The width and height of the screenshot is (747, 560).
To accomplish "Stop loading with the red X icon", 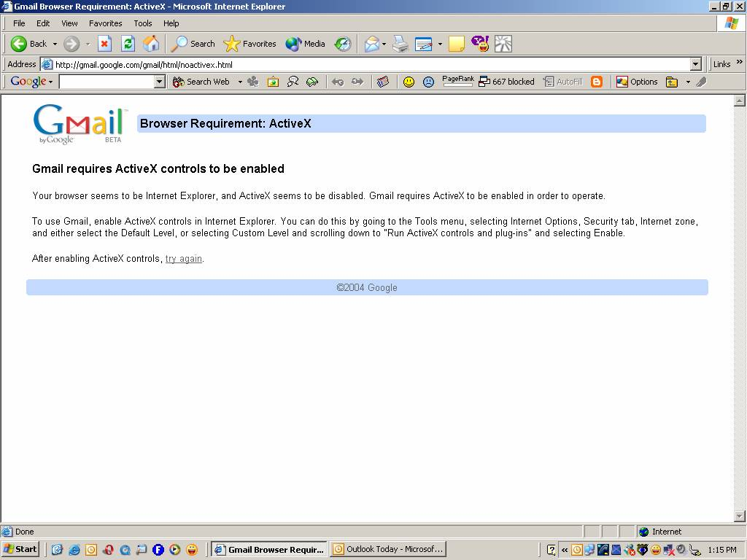I will [104, 44].
